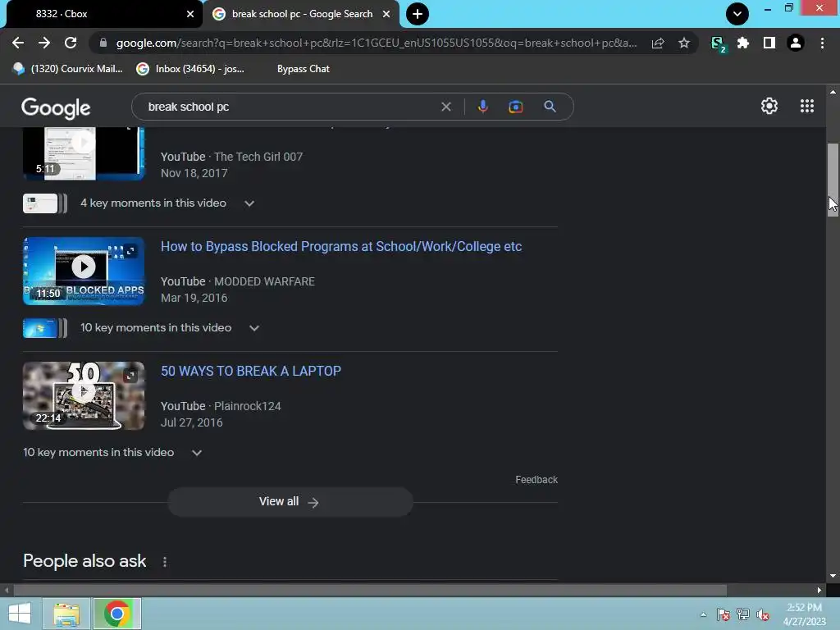The image size is (840, 630).
Task: Search by image with the camera icon
Action: click(515, 107)
